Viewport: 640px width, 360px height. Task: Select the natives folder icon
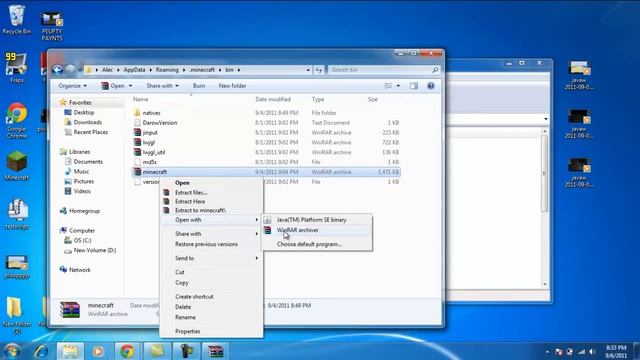137,113
